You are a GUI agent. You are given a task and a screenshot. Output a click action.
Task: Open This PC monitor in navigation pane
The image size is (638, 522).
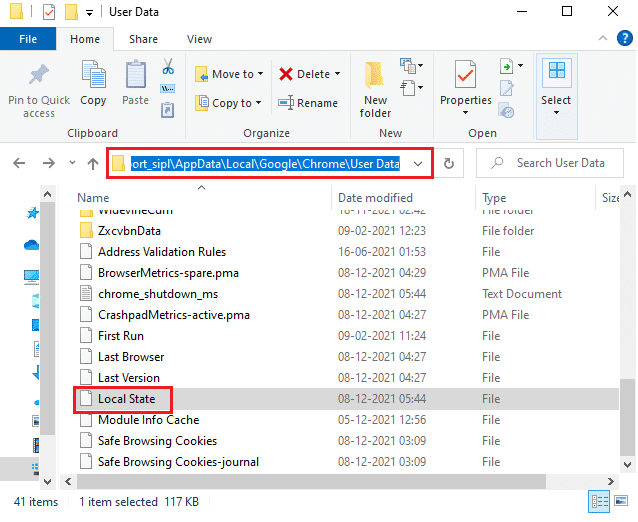coord(31,277)
